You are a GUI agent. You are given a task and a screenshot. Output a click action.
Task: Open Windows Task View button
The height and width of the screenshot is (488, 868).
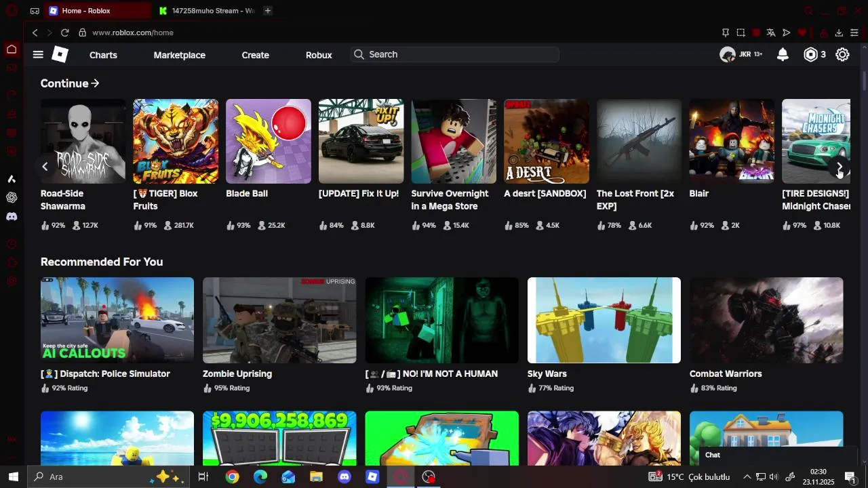pos(203,477)
